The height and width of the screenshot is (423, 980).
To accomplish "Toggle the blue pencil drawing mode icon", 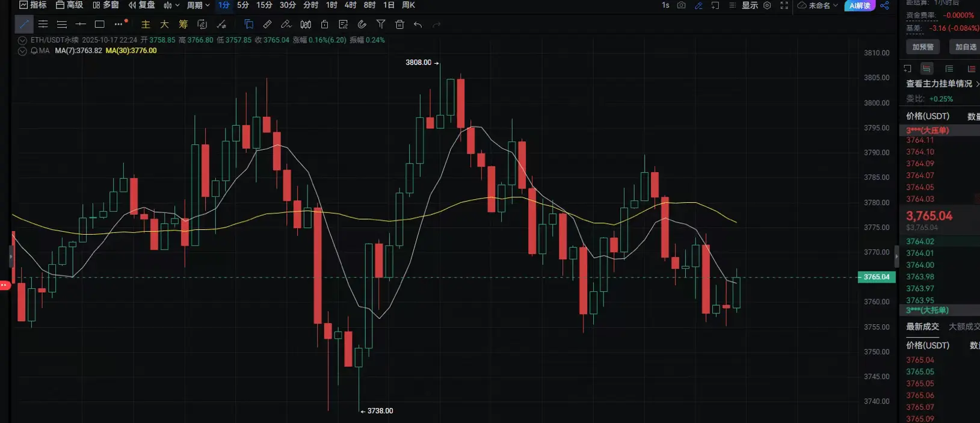I will tap(698, 5).
